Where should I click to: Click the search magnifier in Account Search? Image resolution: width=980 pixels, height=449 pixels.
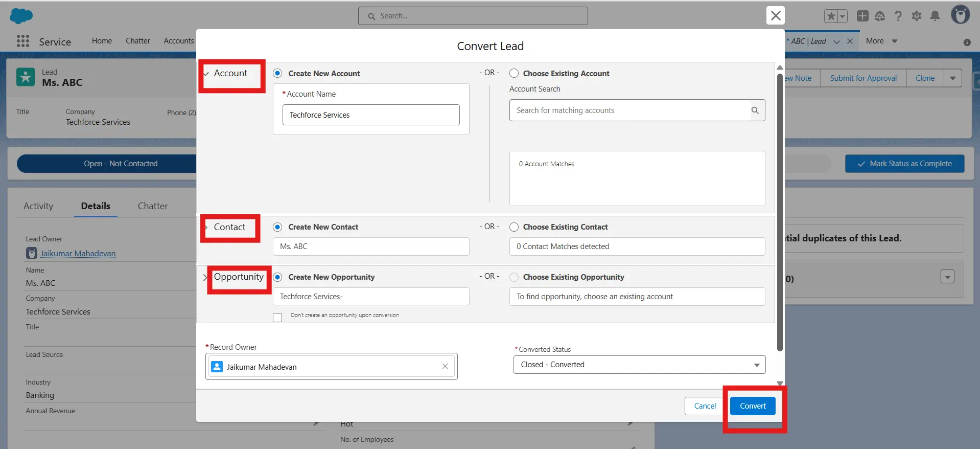point(755,110)
